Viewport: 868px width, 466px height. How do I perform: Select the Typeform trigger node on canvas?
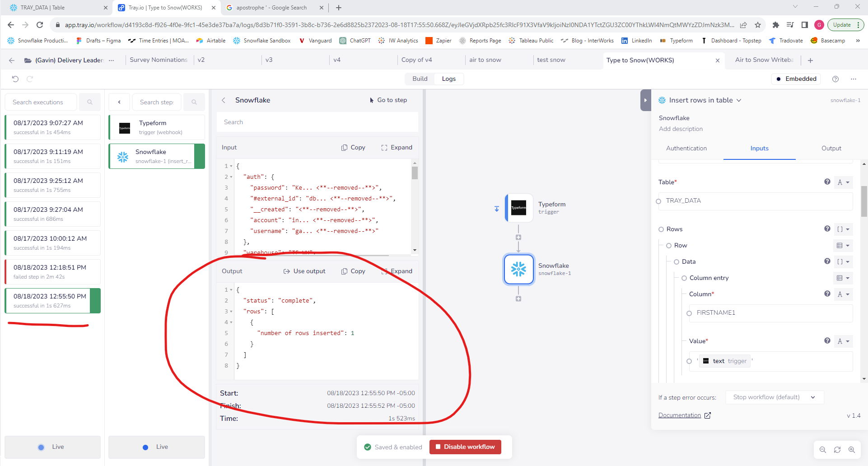pos(519,208)
